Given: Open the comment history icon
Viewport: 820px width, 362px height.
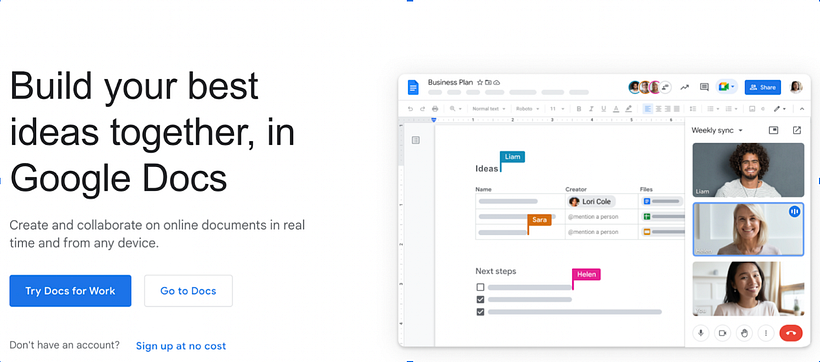Looking at the screenshot, I should coord(704,87).
